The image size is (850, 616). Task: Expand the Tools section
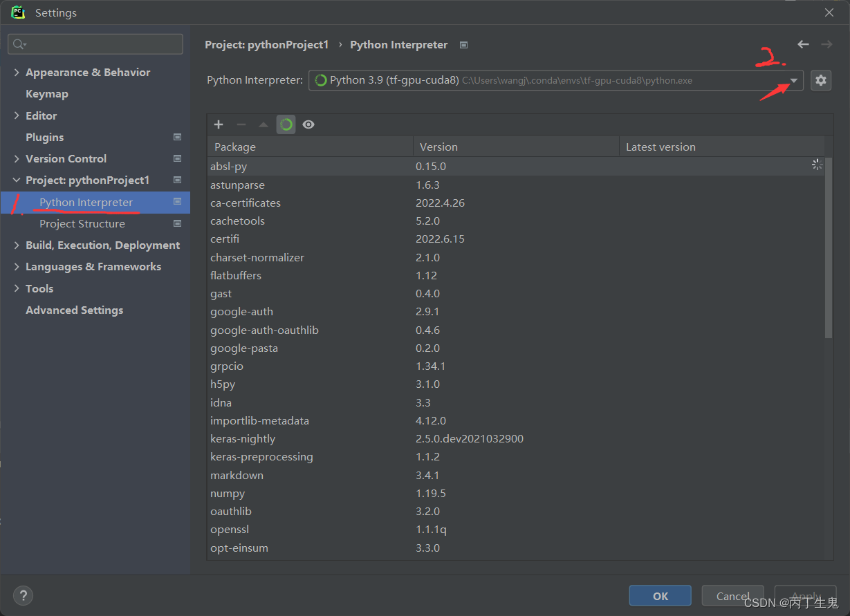[17, 288]
